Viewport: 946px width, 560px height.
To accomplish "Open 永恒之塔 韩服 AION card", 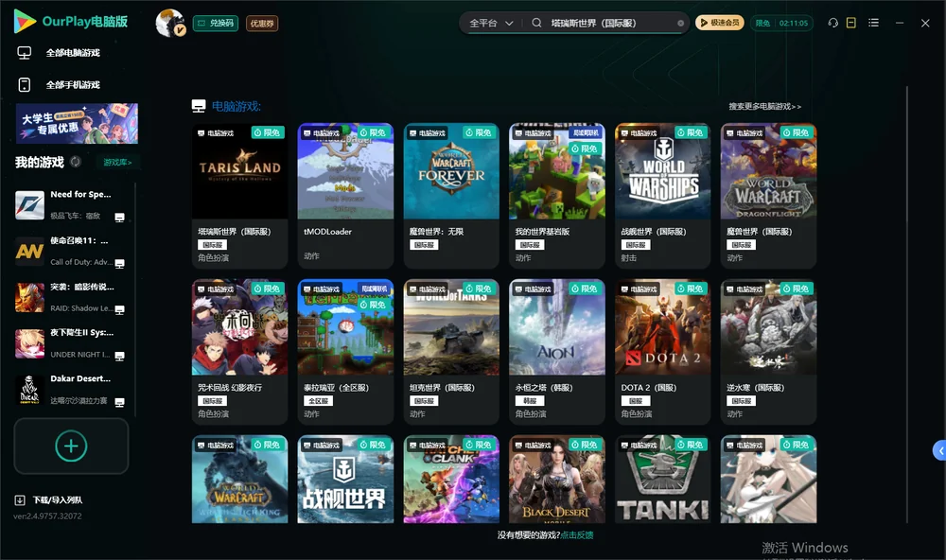I will tap(557, 352).
